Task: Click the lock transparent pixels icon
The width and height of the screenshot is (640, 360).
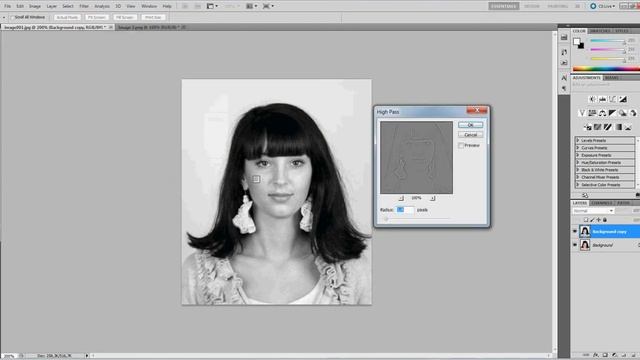Action: pos(586,220)
